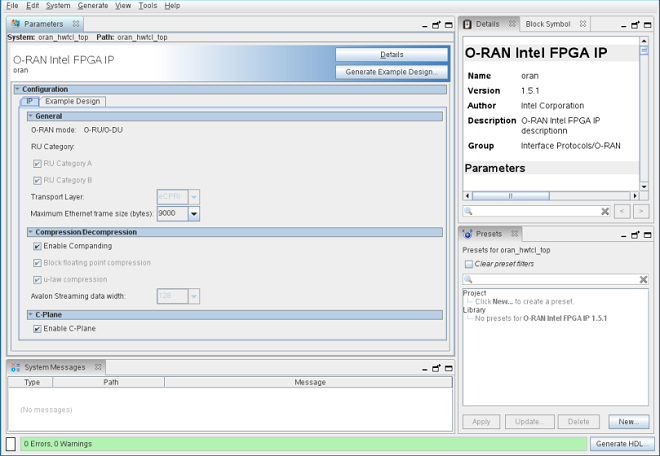
Task: Open the File menu
Action: pyautogui.click(x=12, y=5)
